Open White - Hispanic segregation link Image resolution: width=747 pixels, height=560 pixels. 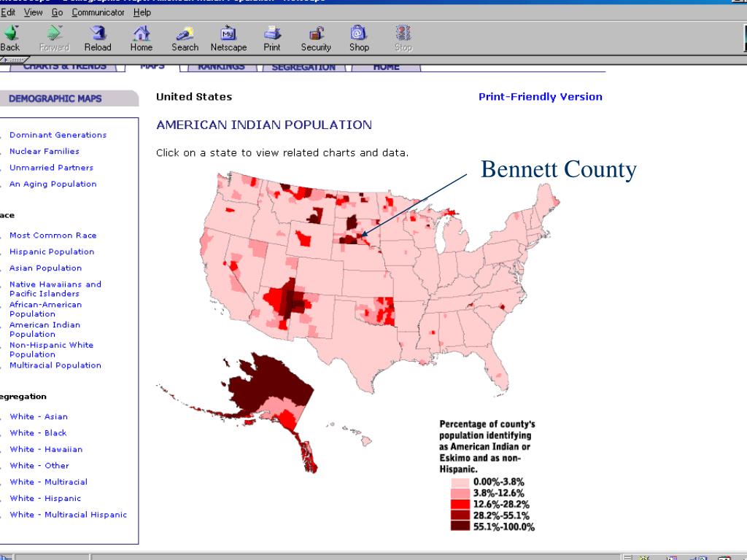[x=45, y=498]
